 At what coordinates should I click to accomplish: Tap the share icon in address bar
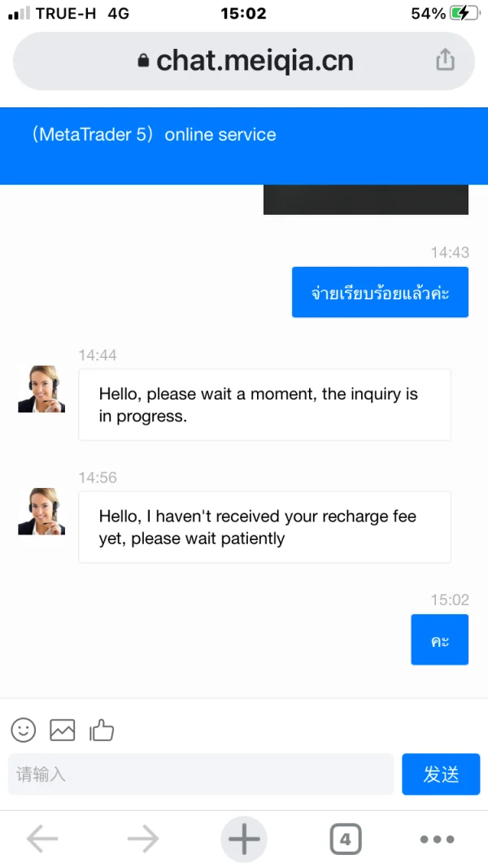tap(445, 59)
